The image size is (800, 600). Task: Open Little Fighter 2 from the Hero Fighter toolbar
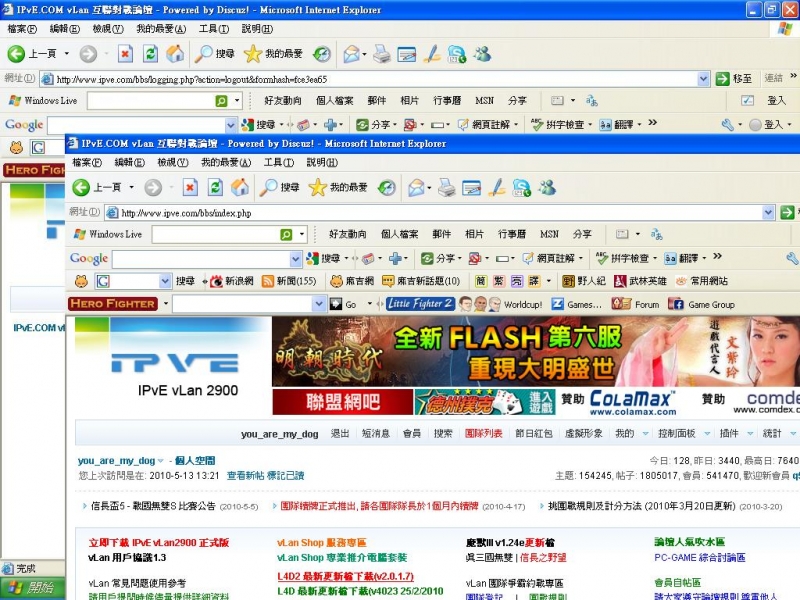[418, 303]
